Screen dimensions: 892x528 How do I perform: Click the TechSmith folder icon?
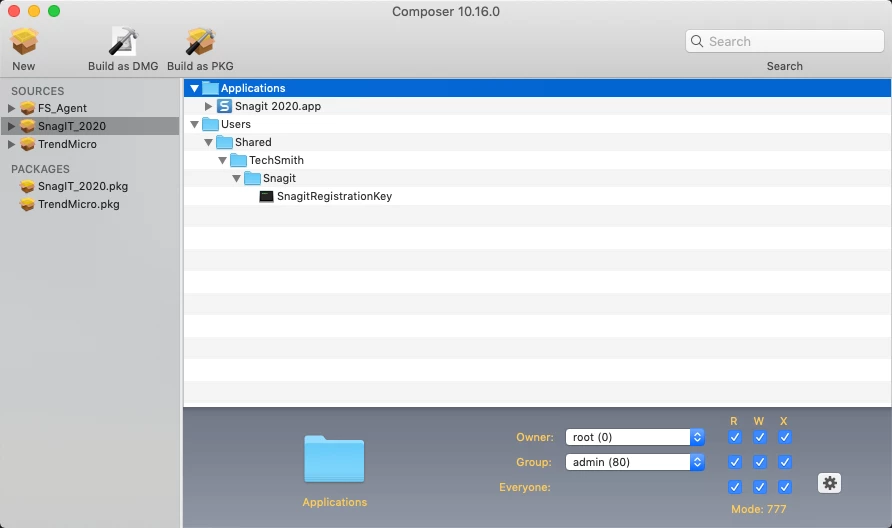pyautogui.click(x=238, y=160)
